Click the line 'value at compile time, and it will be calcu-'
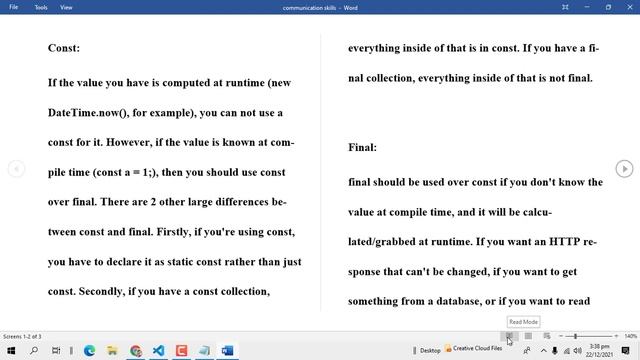This screenshot has height=360, width=640. tap(450, 212)
